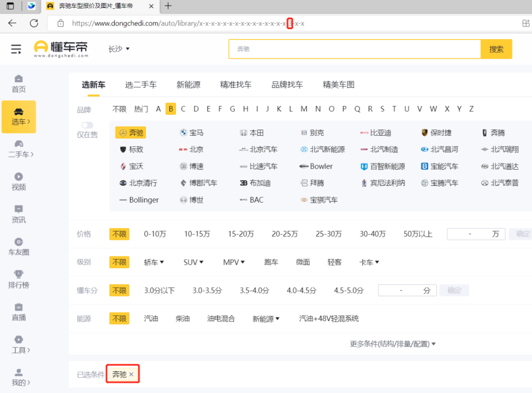Screen dimensions: 532x393
Task: Open 直播 sidebar item
Action: 19,312
